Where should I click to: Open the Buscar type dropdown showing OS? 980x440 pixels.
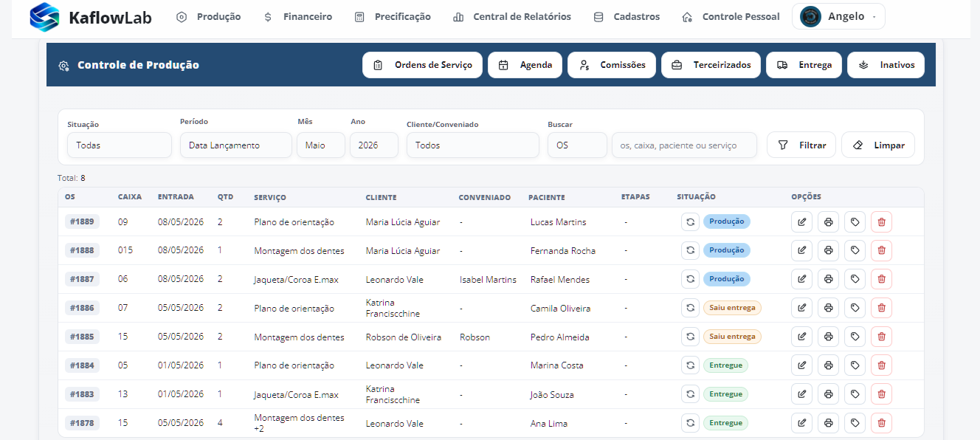[x=577, y=145]
